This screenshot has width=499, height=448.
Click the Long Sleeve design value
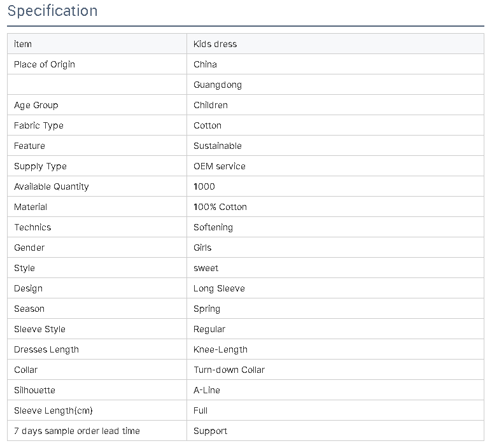tap(219, 289)
